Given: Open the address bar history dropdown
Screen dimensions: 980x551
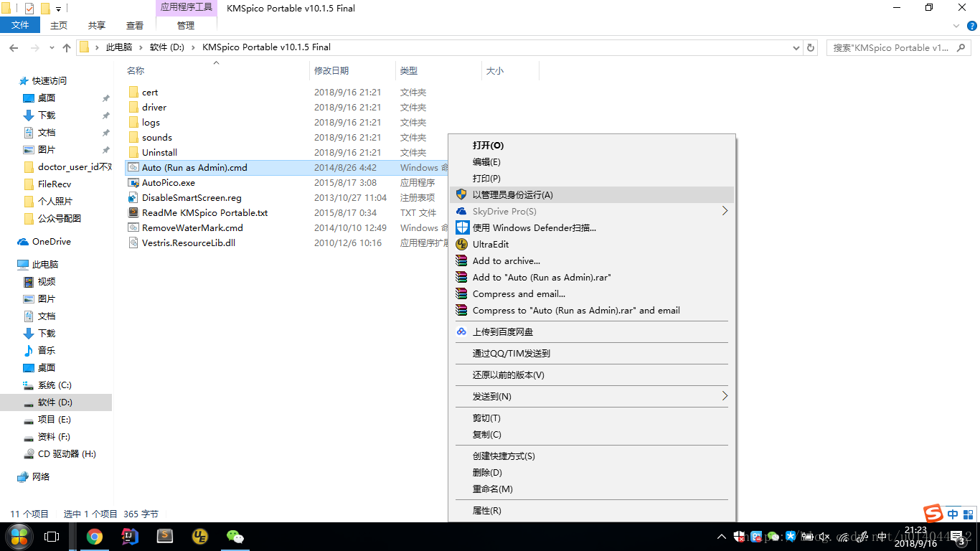Looking at the screenshot, I should point(796,47).
